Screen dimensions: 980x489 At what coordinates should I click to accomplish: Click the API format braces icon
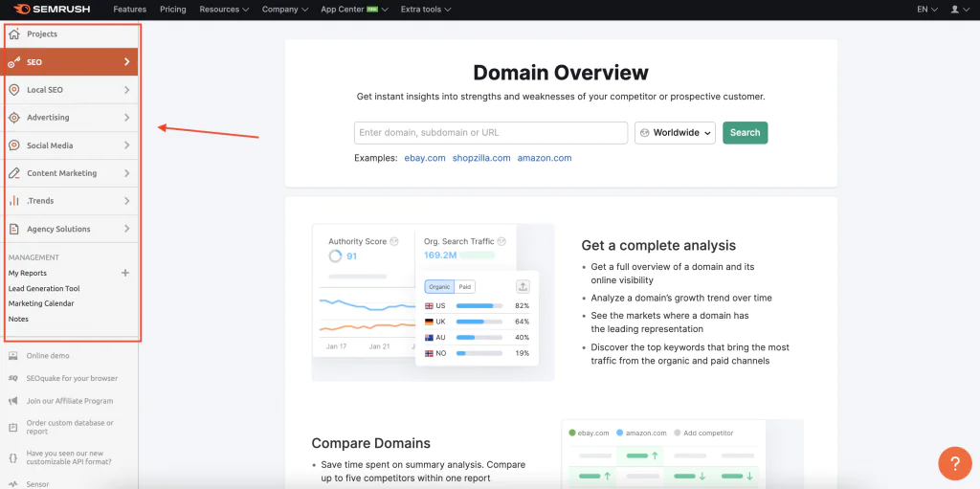[x=13, y=457]
